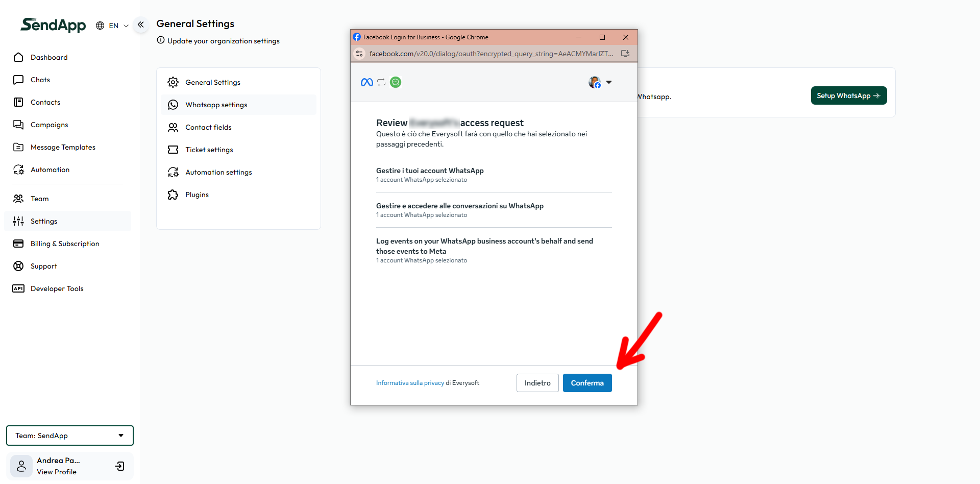Click the Developer Tools API icon
The height and width of the screenshot is (484, 980).
[x=18, y=288]
